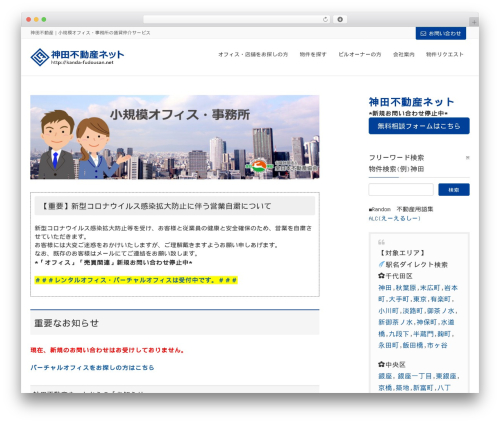Click the 九段下 area link
This screenshot has height=423, width=500.
point(399,334)
